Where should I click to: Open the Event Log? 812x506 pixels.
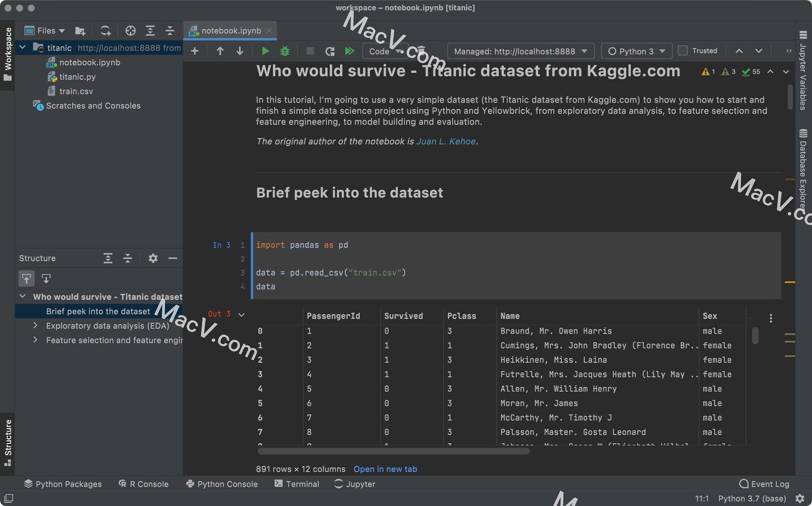pyautogui.click(x=764, y=484)
